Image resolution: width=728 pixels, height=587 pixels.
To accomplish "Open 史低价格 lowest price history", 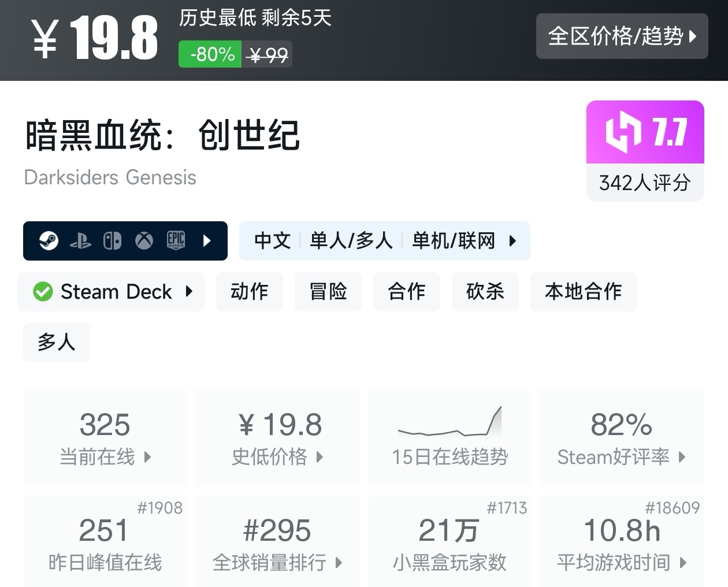I will [277, 438].
